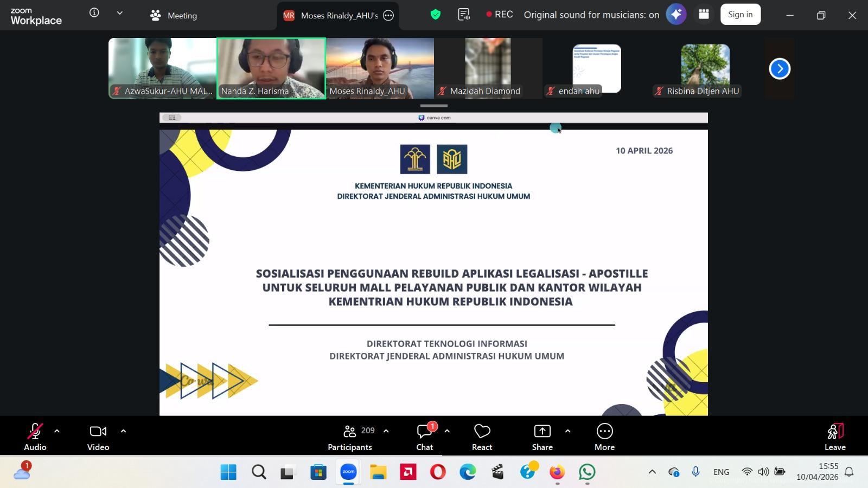
Task: Open the AI Companion sparkle icon
Action: click(x=676, y=15)
